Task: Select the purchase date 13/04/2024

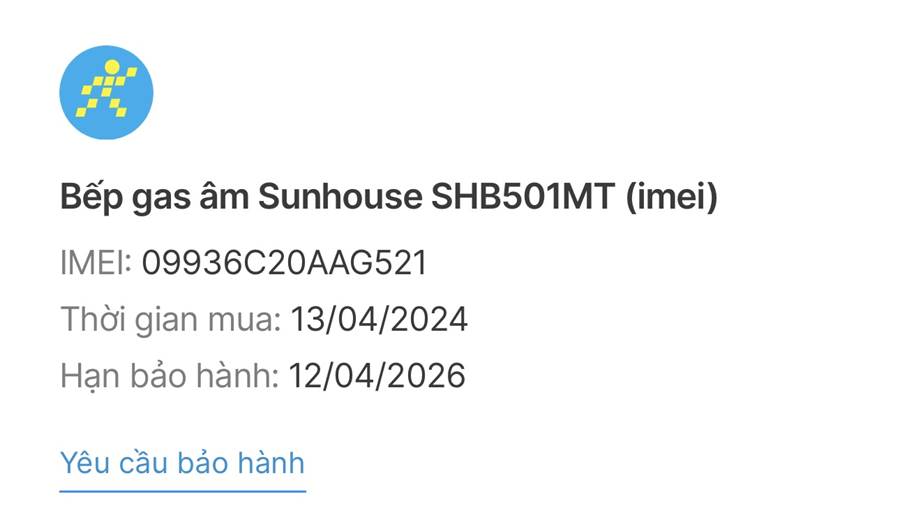Action: tap(379, 320)
